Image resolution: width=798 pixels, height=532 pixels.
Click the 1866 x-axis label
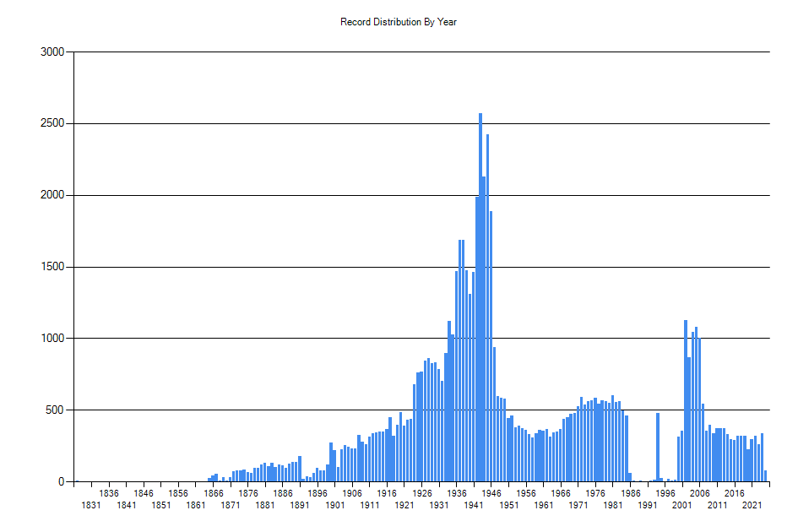(x=214, y=493)
